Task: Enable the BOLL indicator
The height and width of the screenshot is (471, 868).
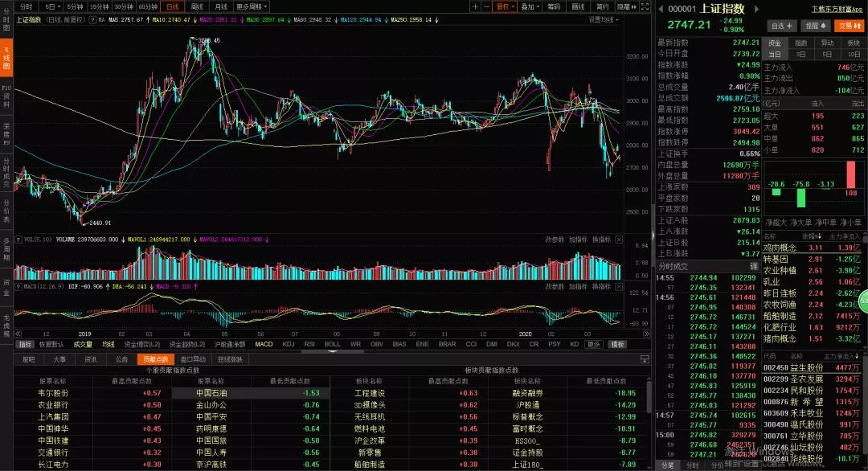Action: click(332, 343)
